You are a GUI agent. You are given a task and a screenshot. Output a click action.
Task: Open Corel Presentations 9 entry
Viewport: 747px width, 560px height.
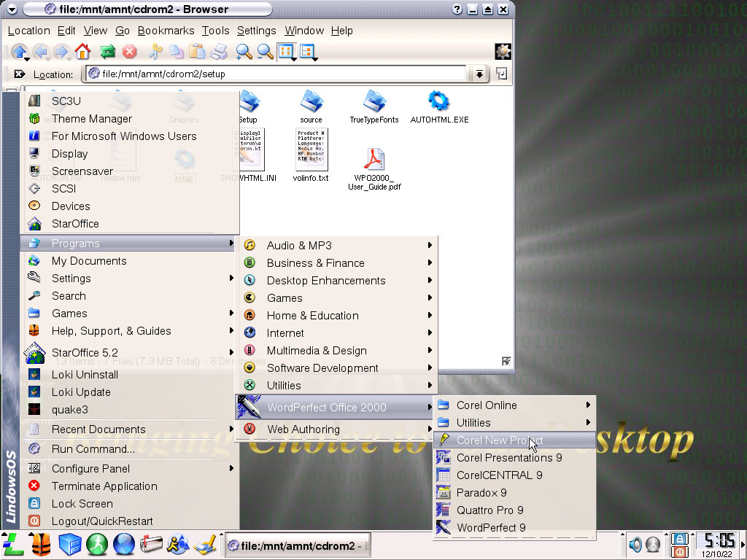point(508,458)
